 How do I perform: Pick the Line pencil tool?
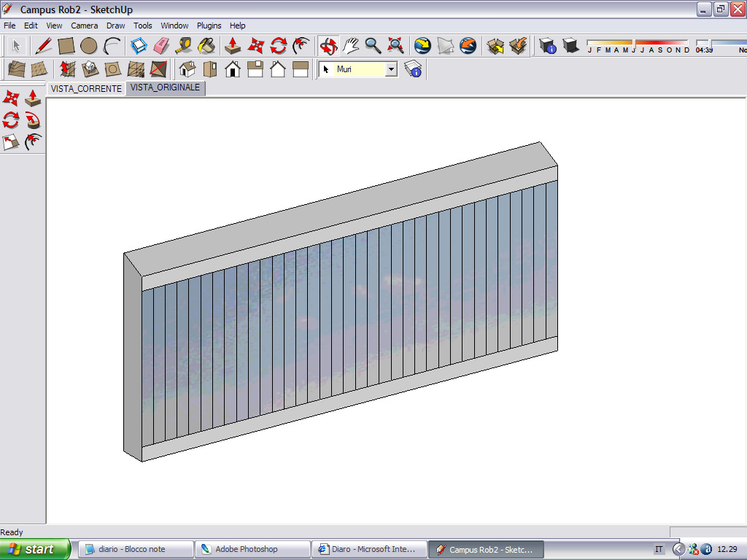[x=43, y=46]
